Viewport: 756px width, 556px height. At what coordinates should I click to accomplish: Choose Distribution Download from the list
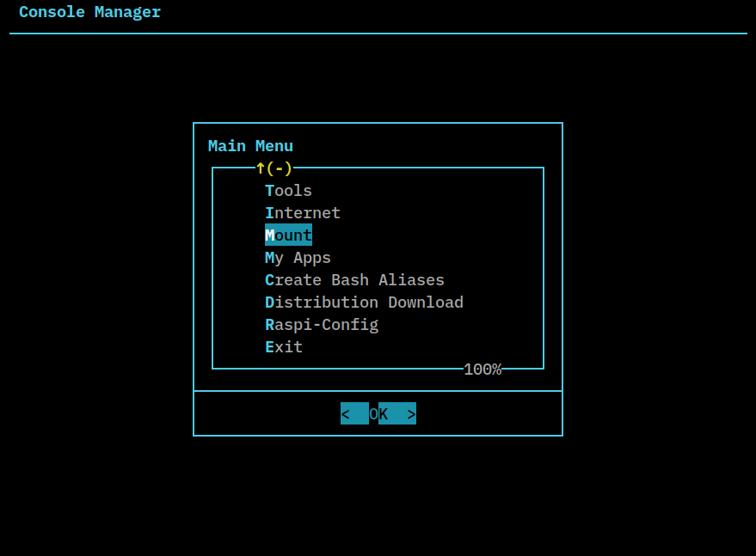pyautogui.click(x=364, y=302)
